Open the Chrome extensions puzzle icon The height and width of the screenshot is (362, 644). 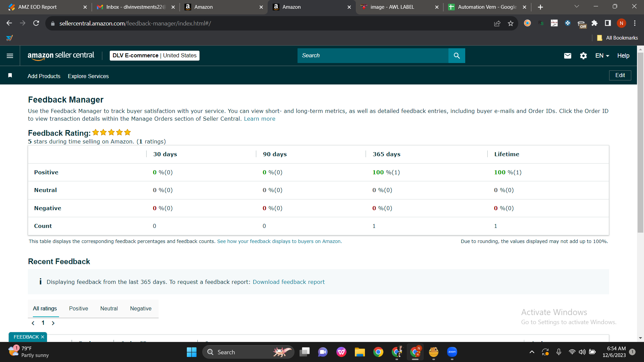click(x=594, y=23)
